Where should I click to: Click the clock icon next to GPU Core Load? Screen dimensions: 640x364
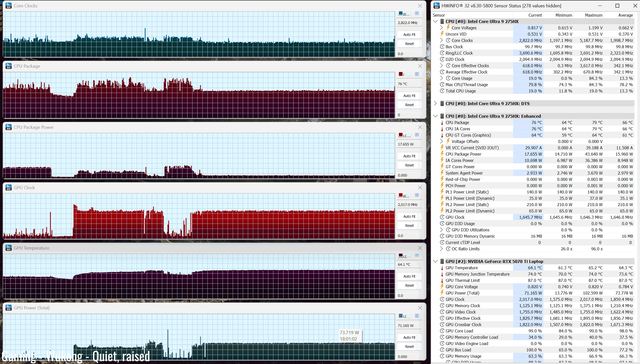442,331
